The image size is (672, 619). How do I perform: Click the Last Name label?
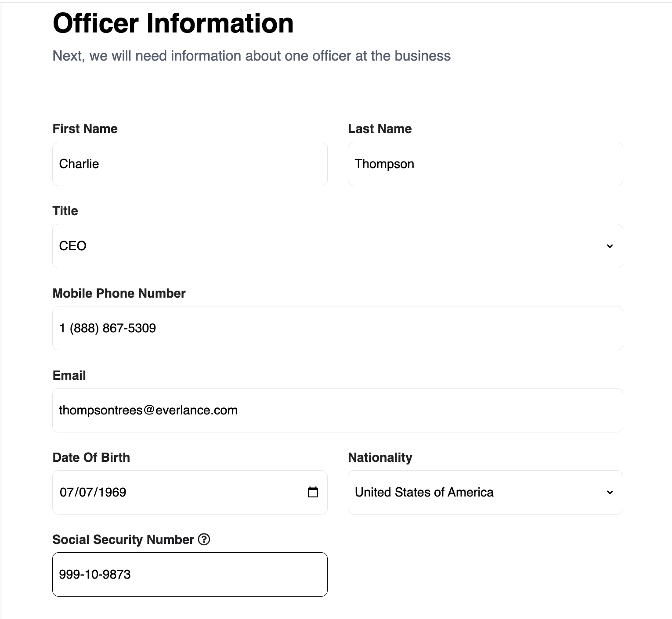point(380,129)
